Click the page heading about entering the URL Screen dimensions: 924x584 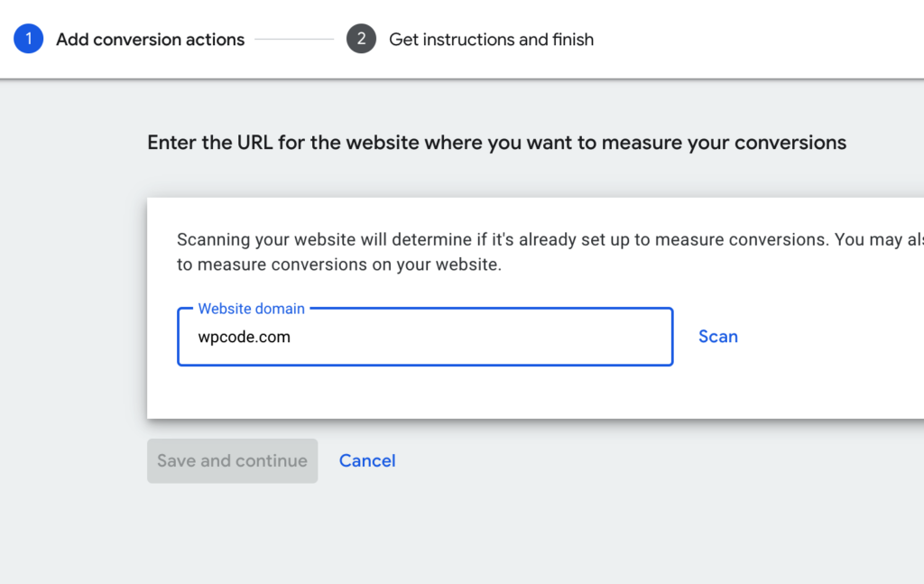click(x=496, y=142)
